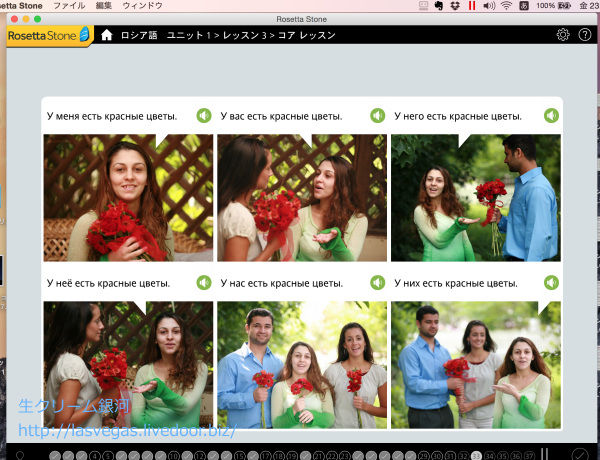Click the text 'У меня есть красные цветы.'
Image resolution: width=600 pixels, height=460 pixels.
(112, 116)
